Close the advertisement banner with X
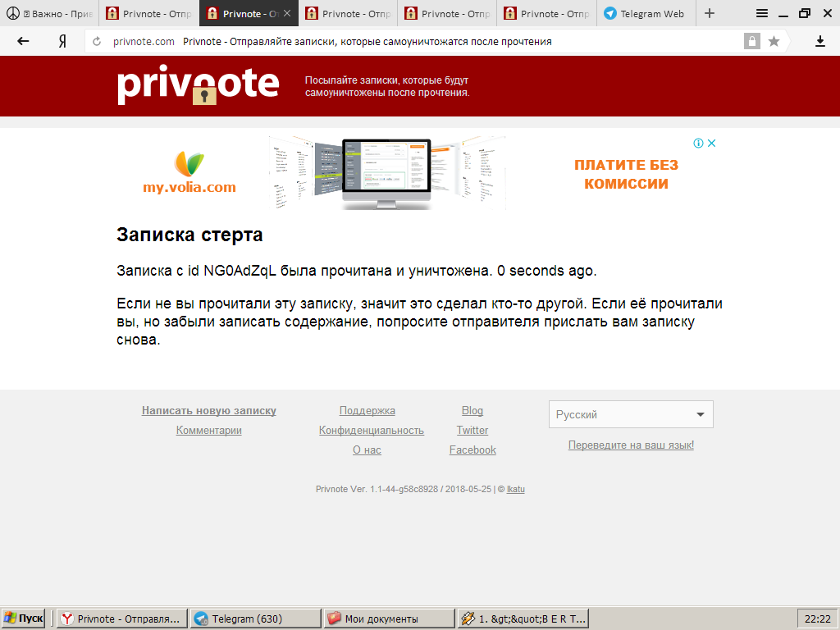 tap(712, 143)
